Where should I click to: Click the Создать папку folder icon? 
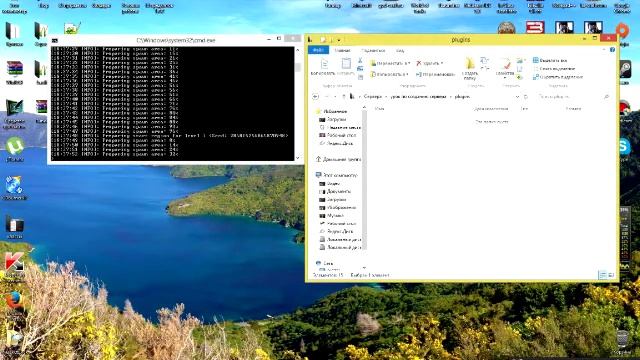pos(470,69)
